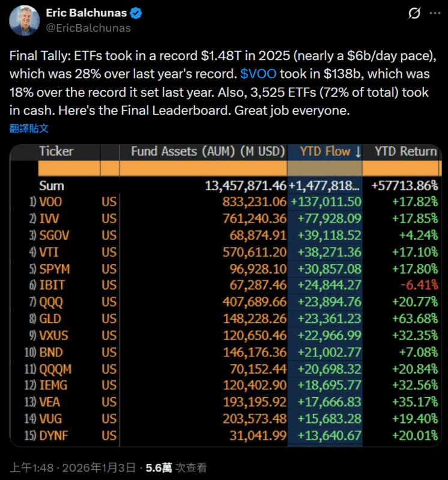Click Eric Balchunas's profile avatar
448x480 pixels.
24,19
